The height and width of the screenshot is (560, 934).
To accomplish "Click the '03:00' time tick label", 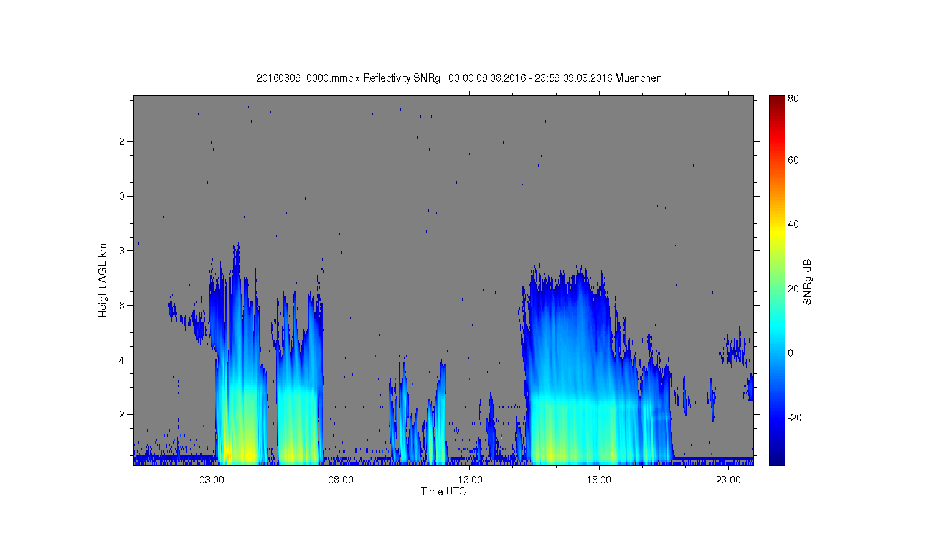I will click(212, 480).
